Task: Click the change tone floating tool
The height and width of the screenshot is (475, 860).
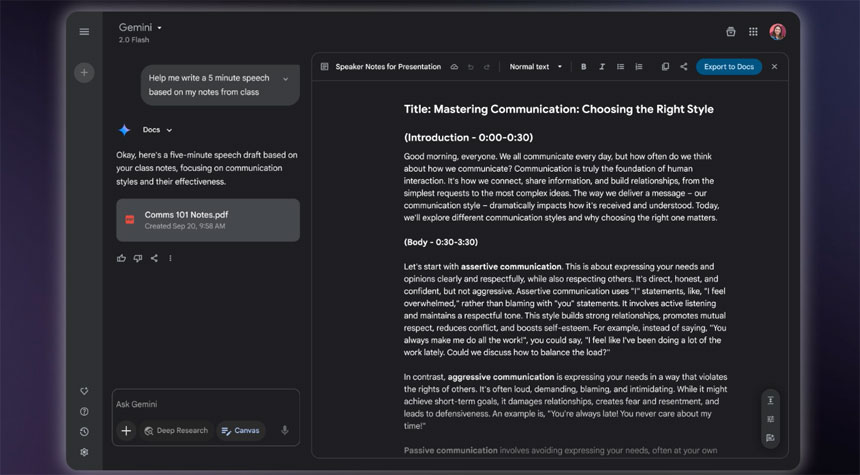Action: (771, 419)
